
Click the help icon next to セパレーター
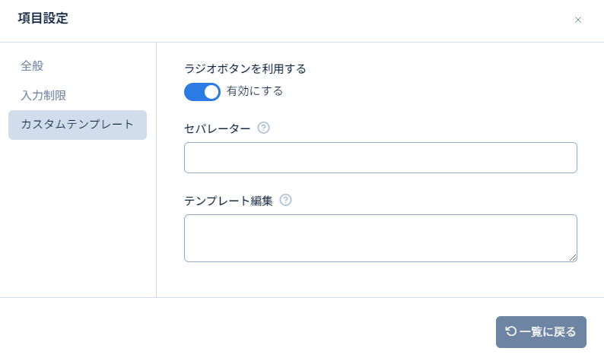pyautogui.click(x=264, y=128)
